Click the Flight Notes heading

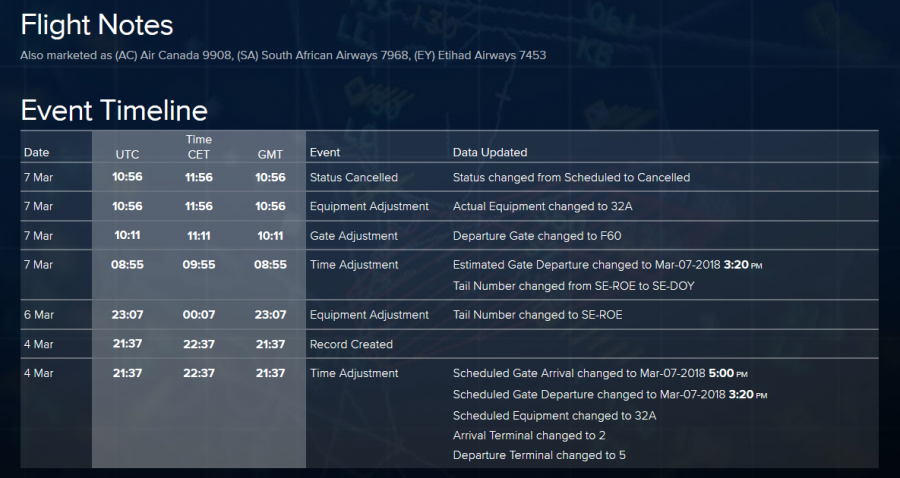(x=97, y=26)
